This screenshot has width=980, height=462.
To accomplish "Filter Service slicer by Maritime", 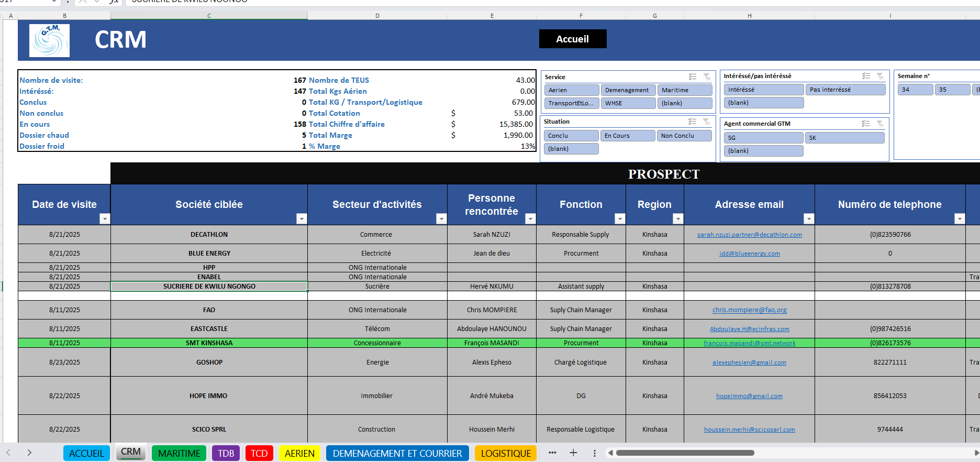I will [684, 90].
